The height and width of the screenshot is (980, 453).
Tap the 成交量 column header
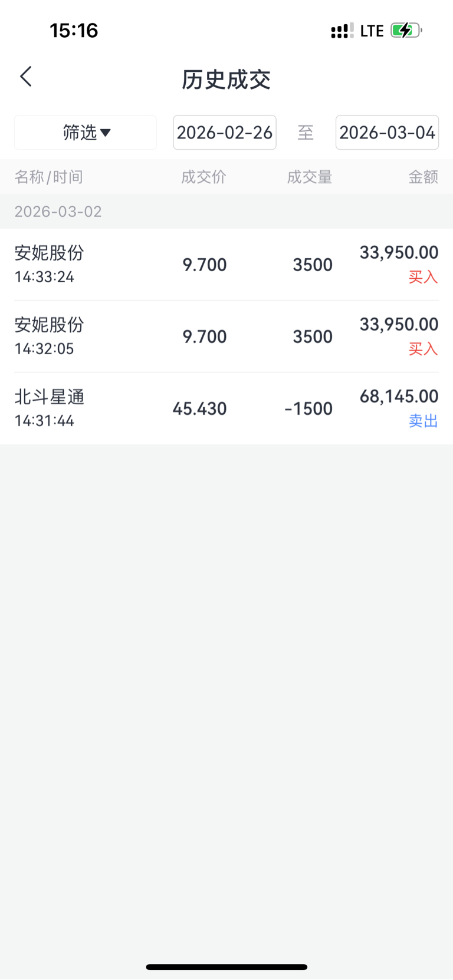coord(310,177)
